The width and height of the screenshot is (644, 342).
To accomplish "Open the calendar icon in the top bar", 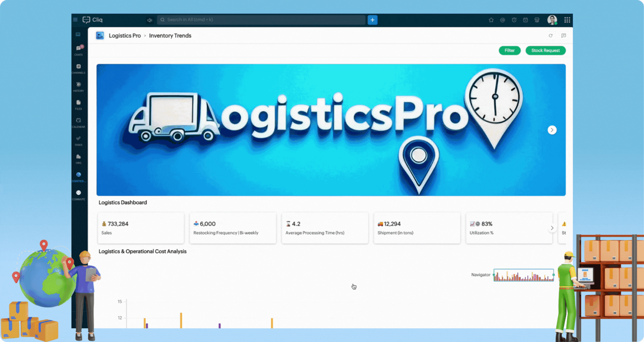I will 525,20.
